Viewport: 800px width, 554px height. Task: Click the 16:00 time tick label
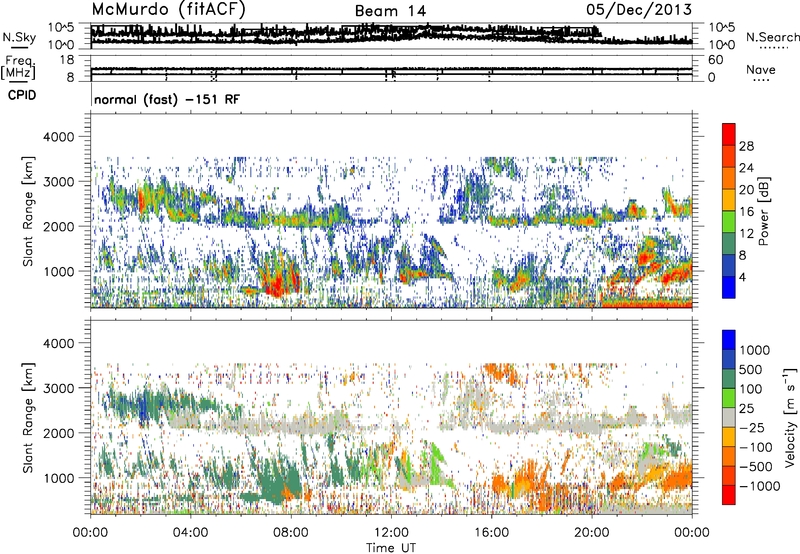tap(492, 533)
